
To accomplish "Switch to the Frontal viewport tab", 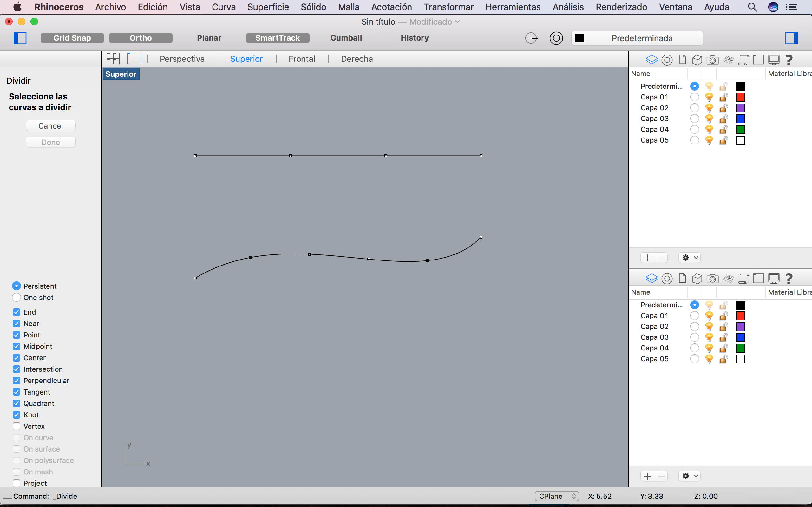I will click(302, 59).
